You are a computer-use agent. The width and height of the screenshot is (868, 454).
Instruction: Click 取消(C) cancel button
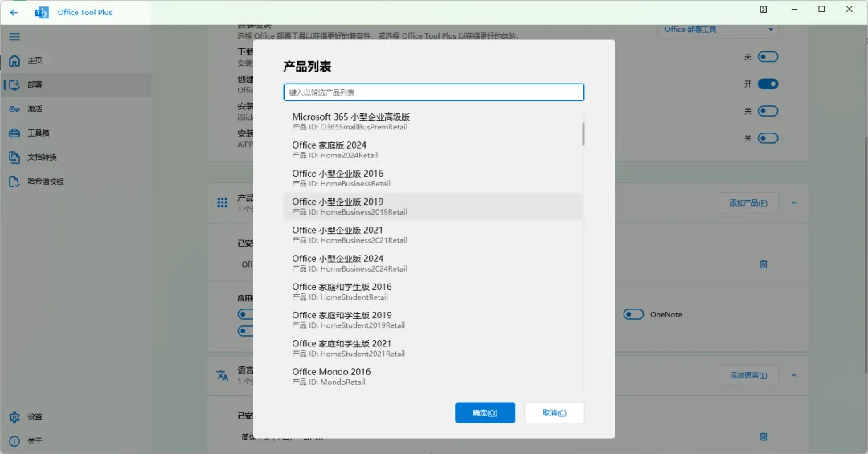554,412
